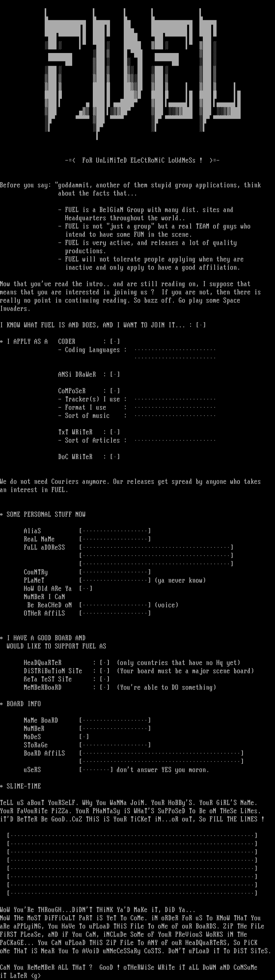Focus the ReaL NaMe field
This screenshot has height=980, width=275.
115,539
